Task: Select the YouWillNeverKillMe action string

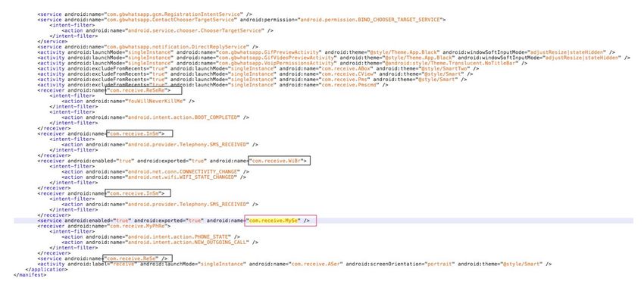Action: coord(155,101)
